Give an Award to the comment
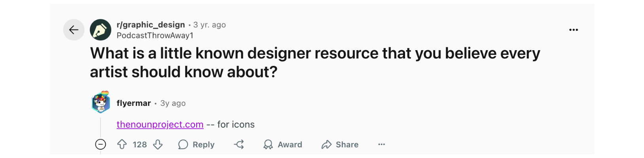The height and width of the screenshot is (158, 644). click(283, 145)
